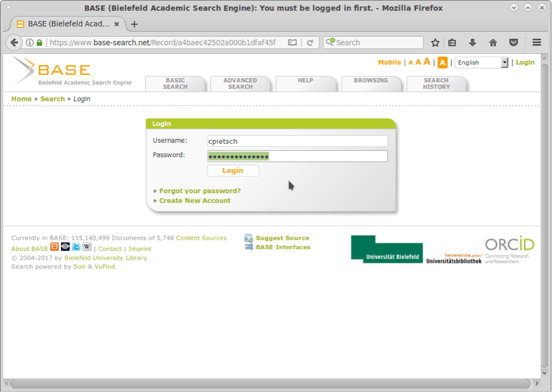Open the Facebook icon beside About BASE
This screenshot has width=552, height=392.
[x=65, y=247]
